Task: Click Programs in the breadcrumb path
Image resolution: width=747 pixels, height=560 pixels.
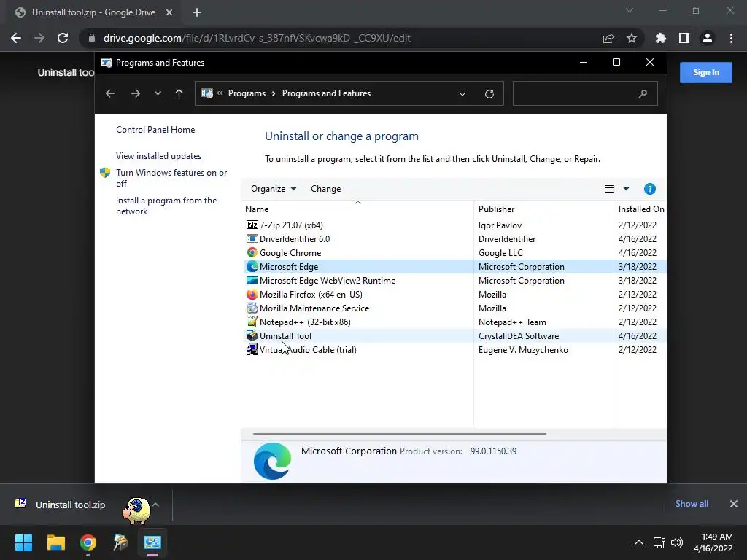Action: pyautogui.click(x=247, y=93)
